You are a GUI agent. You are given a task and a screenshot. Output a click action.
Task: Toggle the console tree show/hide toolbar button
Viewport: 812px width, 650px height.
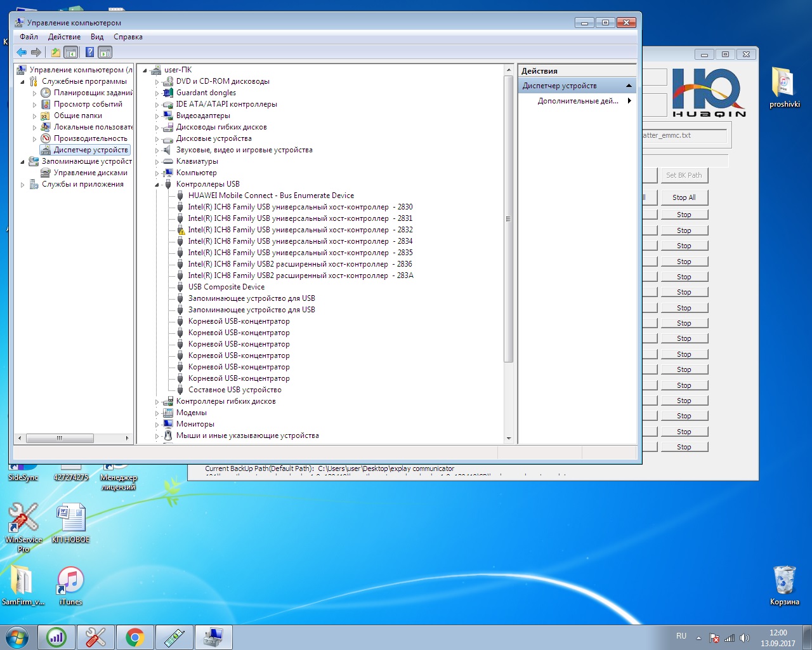coord(71,53)
